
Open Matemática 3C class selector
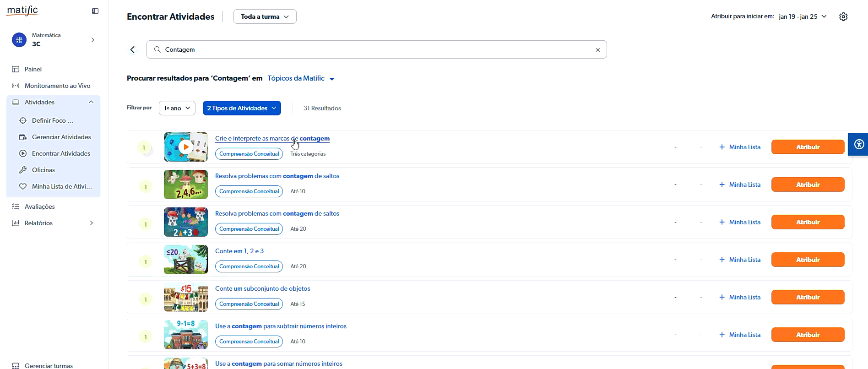pyautogui.click(x=54, y=40)
